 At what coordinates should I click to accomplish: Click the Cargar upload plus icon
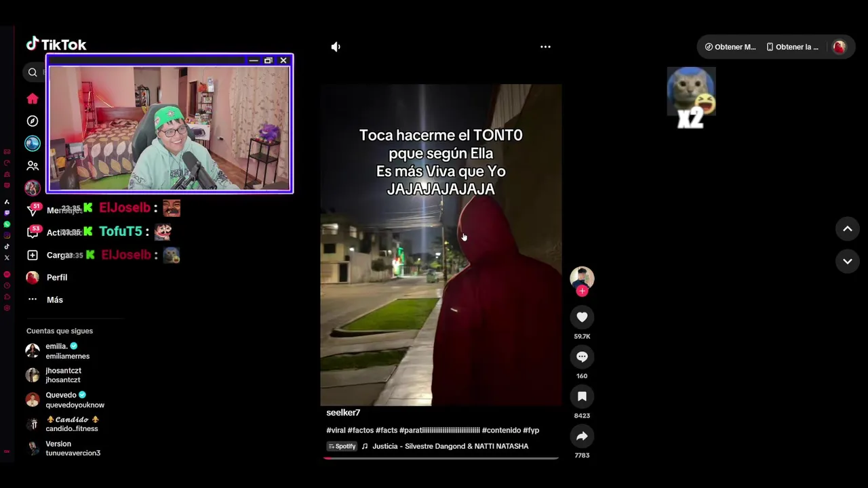[33, 255]
